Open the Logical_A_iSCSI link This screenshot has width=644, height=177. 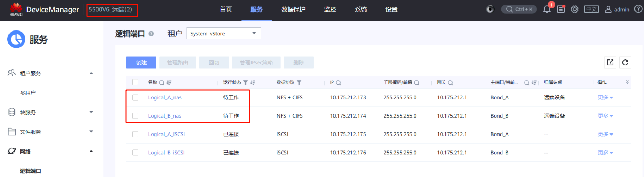point(166,134)
